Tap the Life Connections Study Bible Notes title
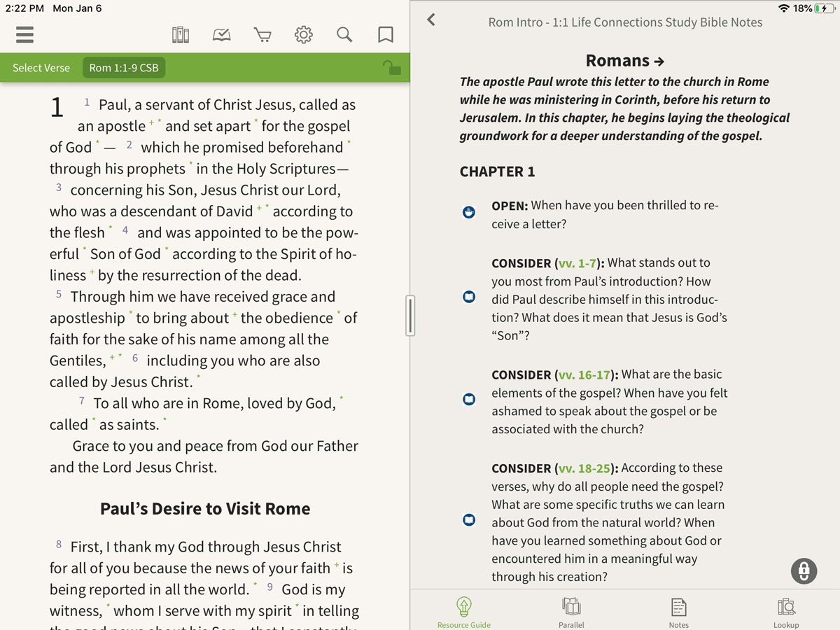 click(x=625, y=22)
